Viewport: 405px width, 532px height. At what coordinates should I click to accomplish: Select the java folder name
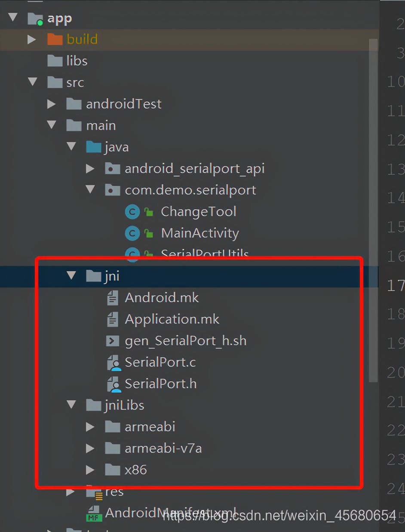117,147
